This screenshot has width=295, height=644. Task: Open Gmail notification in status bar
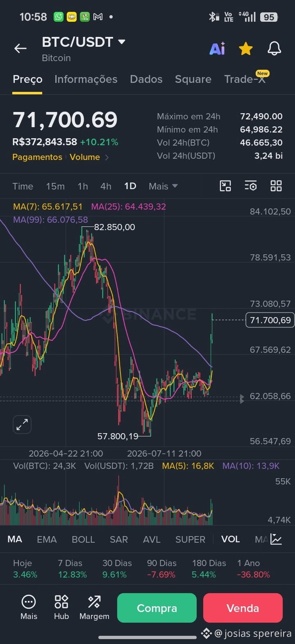pyautogui.click(x=98, y=17)
